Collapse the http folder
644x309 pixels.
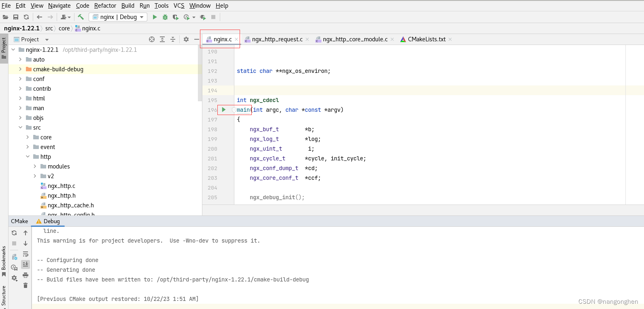(28, 157)
